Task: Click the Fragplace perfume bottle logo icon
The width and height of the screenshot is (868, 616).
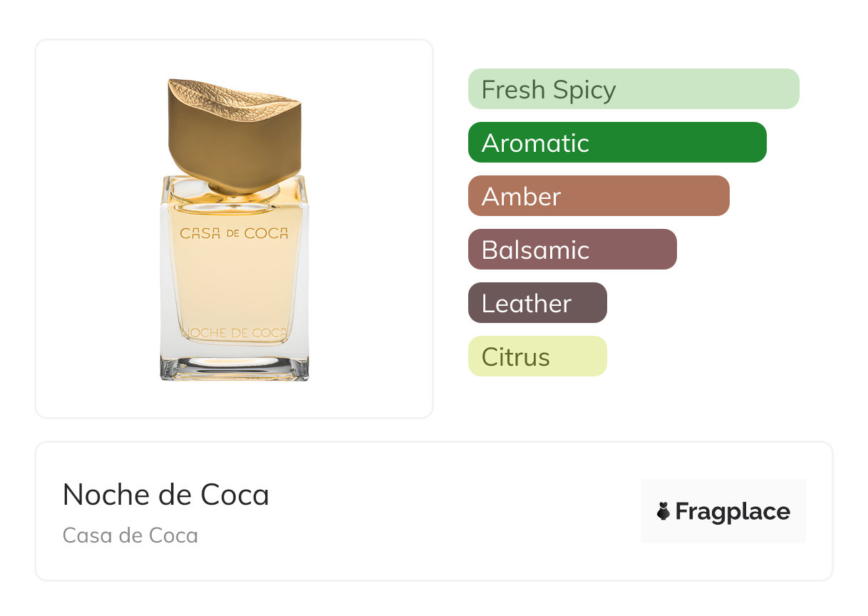Action: click(x=663, y=511)
